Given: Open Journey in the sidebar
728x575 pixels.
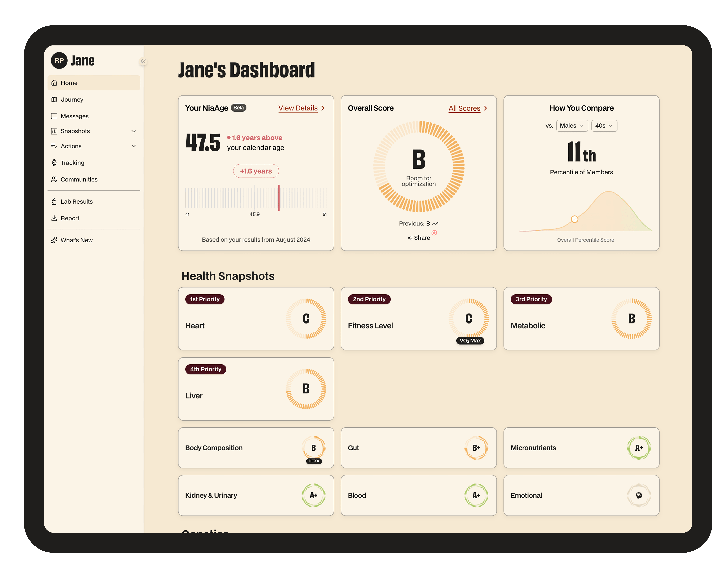Looking at the screenshot, I should [x=94, y=100].
